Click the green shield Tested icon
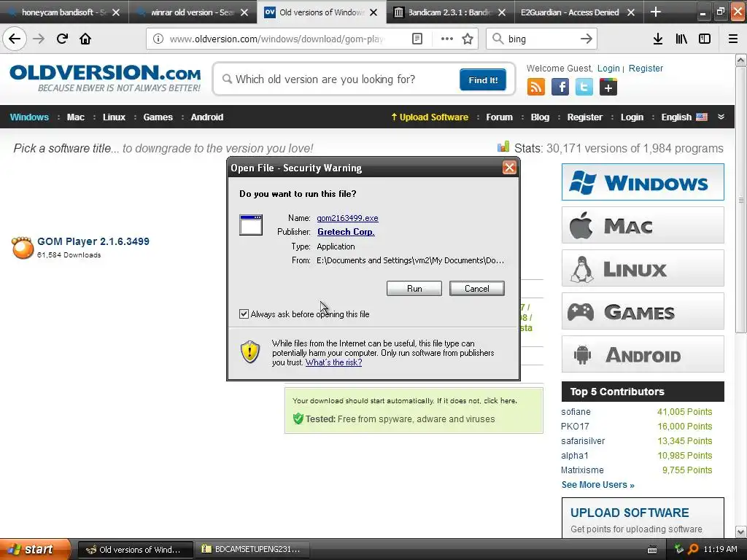The width and height of the screenshot is (747, 560). coord(298,419)
